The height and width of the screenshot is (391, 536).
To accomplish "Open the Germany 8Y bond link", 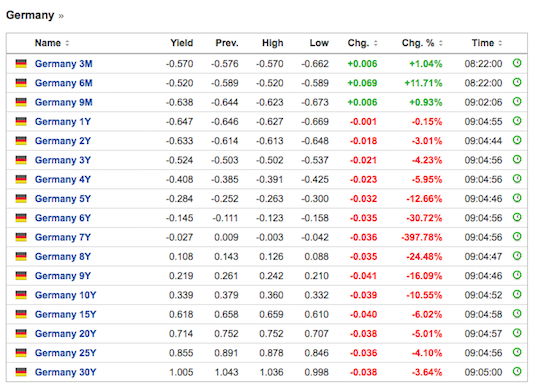I will tap(63, 256).
